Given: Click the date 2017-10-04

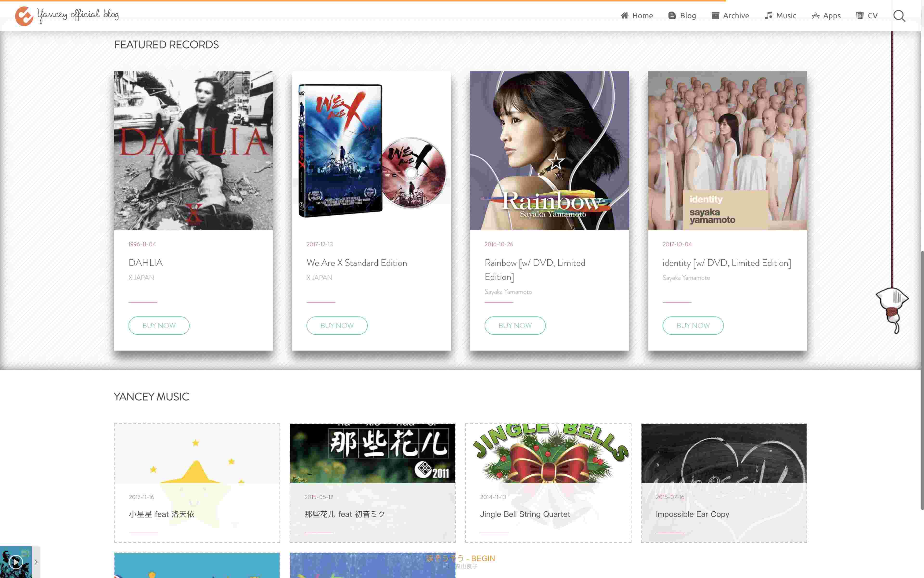Looking at the screenshot, I should (677, 244).
